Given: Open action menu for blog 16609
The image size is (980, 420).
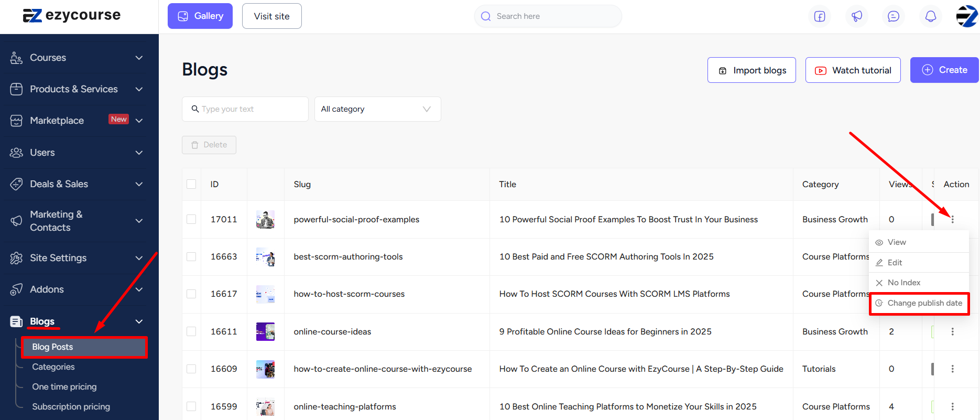Looking at the screenshot, I should pyautogui.click(x=953, y=369).
